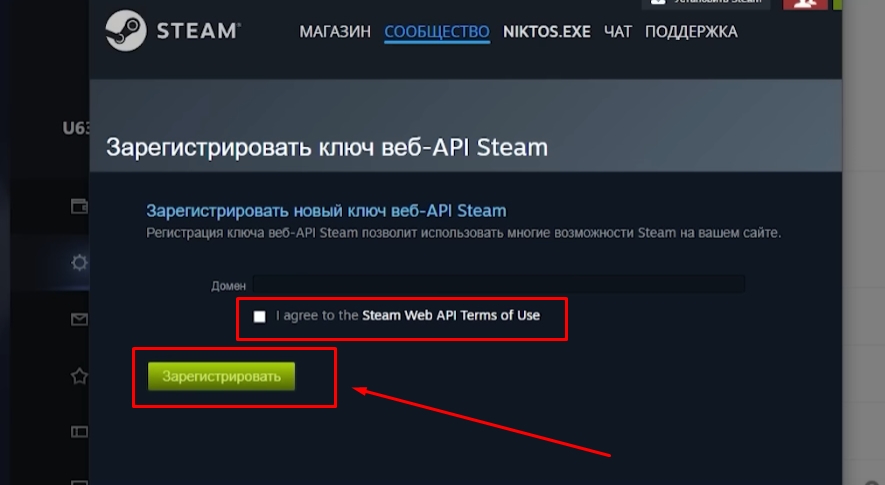885x485 pixels.
Task: Focus the Домен input field
Action: 498,284
